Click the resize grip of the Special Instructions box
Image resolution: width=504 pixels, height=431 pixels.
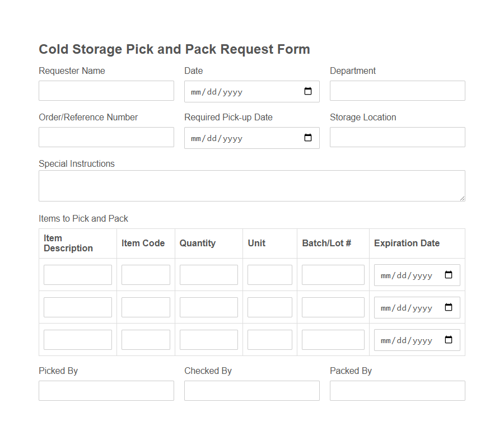point(463,199)
